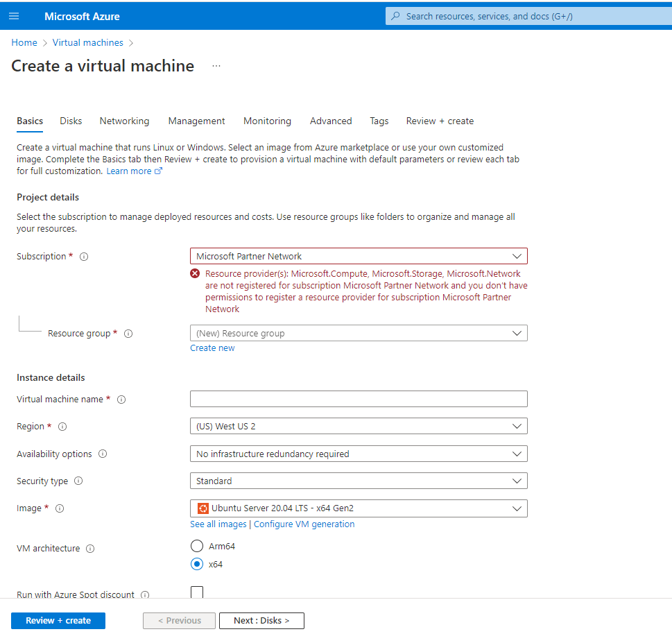Image resolution: width=672 pixels, height=643 pixels.
Task: Click the blue Review + create button
Action: pyautogui.click(x=58, y=621)
